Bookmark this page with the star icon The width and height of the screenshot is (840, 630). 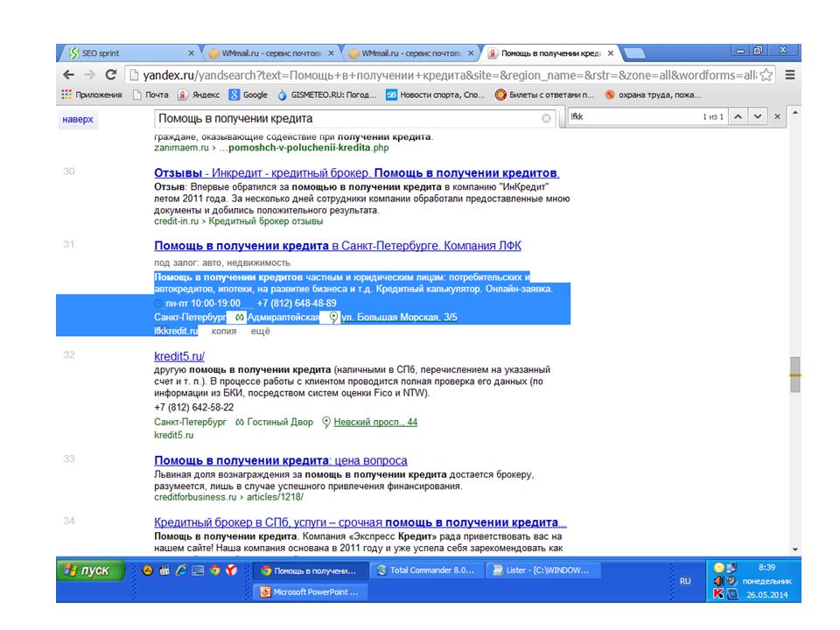[766, 75]
